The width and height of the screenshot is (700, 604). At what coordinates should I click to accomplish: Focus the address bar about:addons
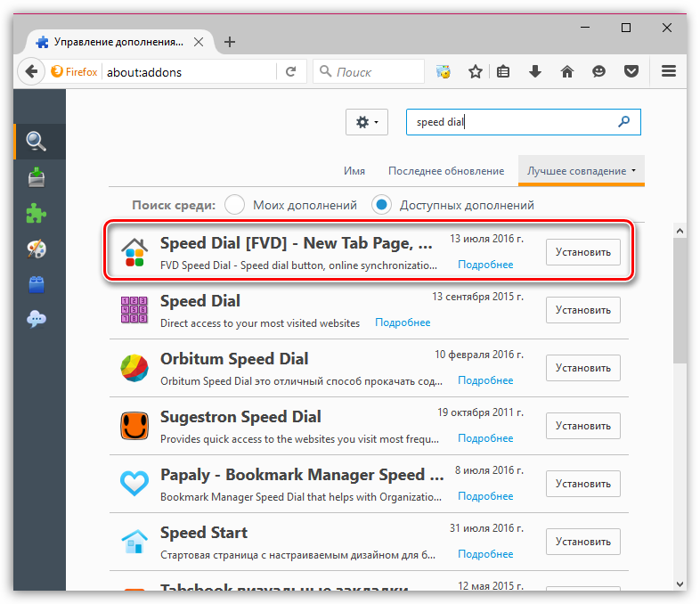coord(190,72)
